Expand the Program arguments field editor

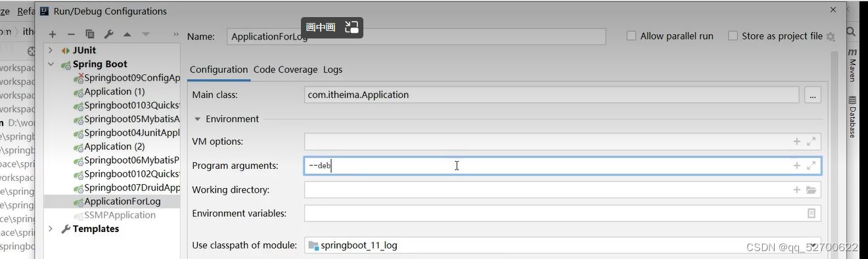pos(811,166)
